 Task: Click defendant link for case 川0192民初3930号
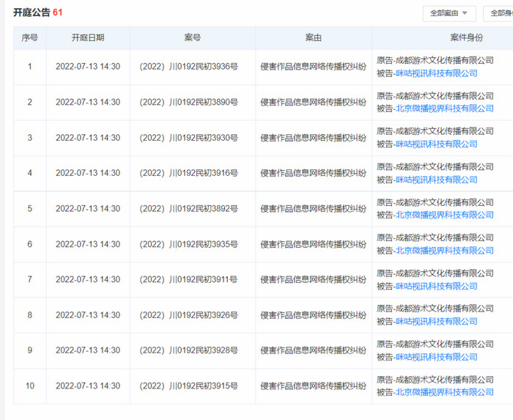[436, 144]
